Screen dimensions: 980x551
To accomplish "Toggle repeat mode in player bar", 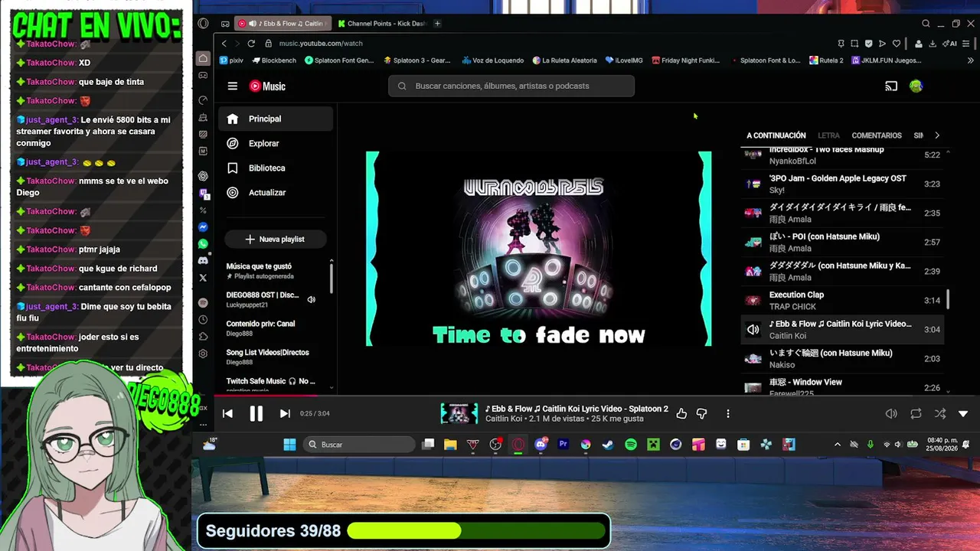I will 916,413.
